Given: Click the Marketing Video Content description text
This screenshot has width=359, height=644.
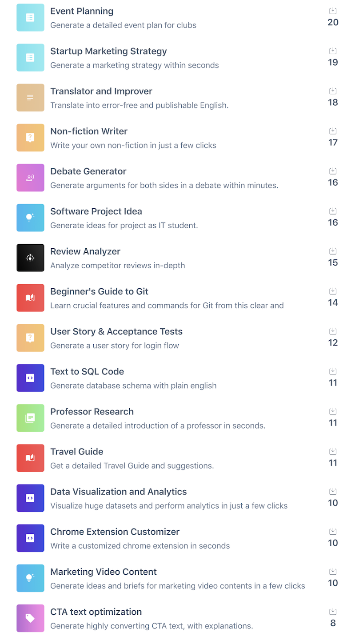Looking at the screenshot, I should (177, 586).
